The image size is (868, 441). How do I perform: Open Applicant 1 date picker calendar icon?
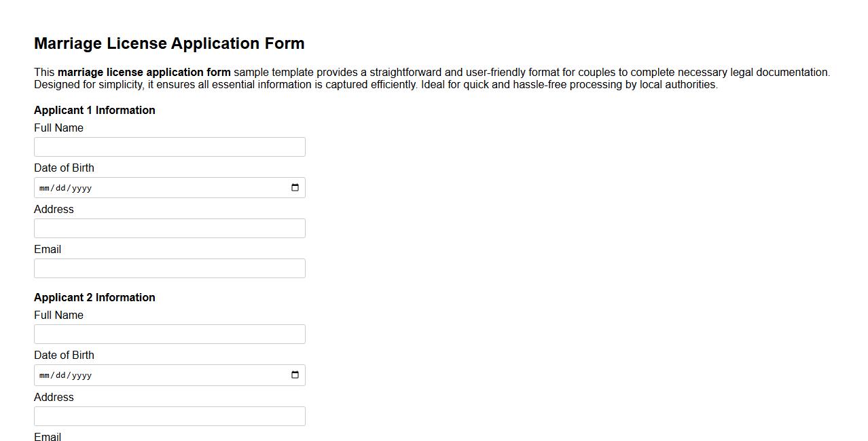point(294,187)
